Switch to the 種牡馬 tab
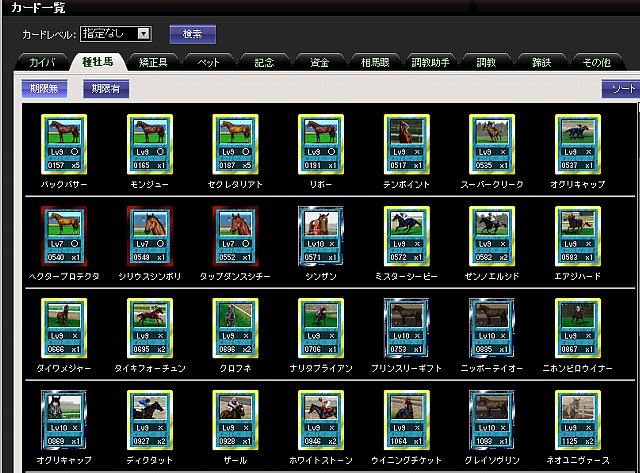The width and height of the screenshot is (640, 473). [97, 62]
